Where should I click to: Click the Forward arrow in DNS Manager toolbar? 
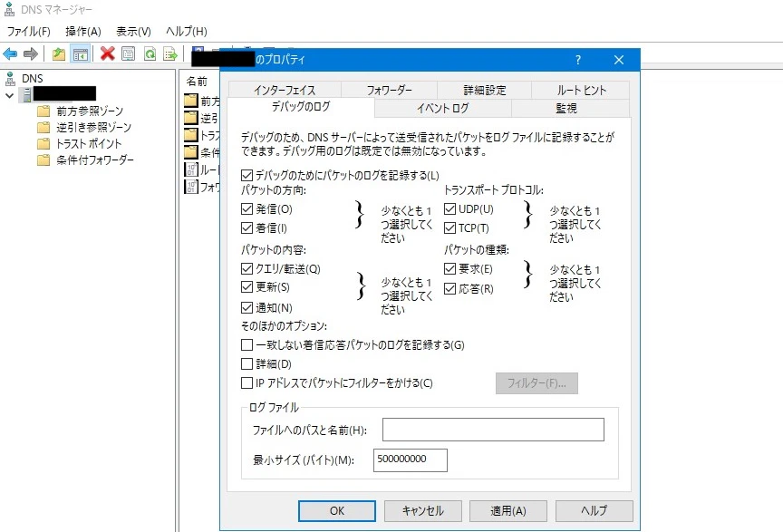[x=31, y=53]
